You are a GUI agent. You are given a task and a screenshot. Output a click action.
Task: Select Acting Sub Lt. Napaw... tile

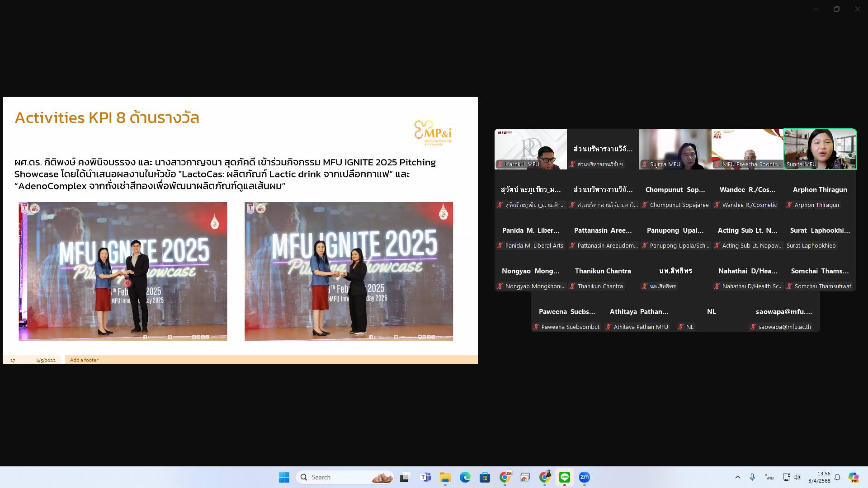[x=748, y=230]
